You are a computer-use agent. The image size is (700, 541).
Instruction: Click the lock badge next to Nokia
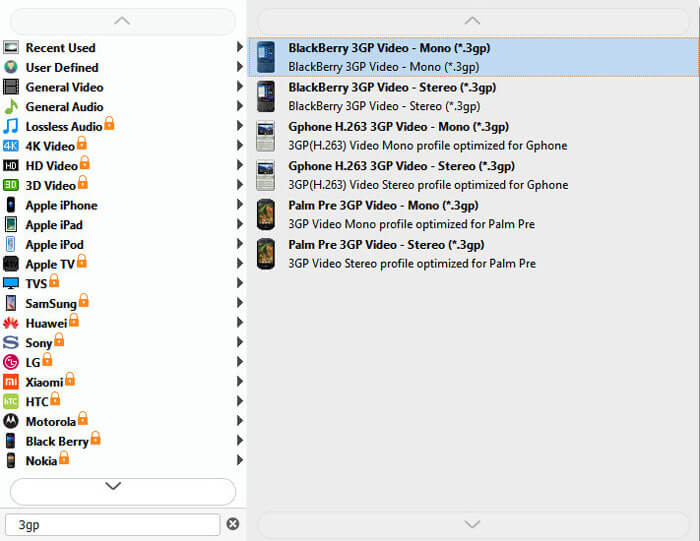pos(64,458)
